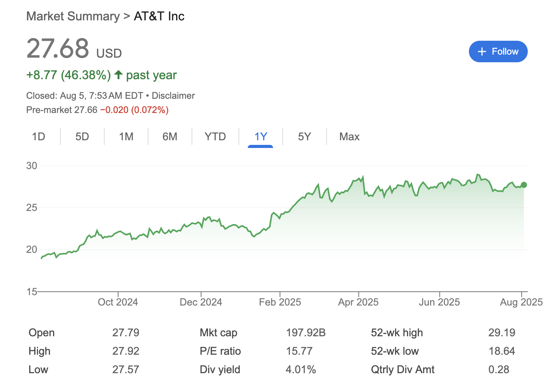Viewport: 557px width, 392px height.
Task: Click the green up arrow icon
Action: click(x=118, y=75)
